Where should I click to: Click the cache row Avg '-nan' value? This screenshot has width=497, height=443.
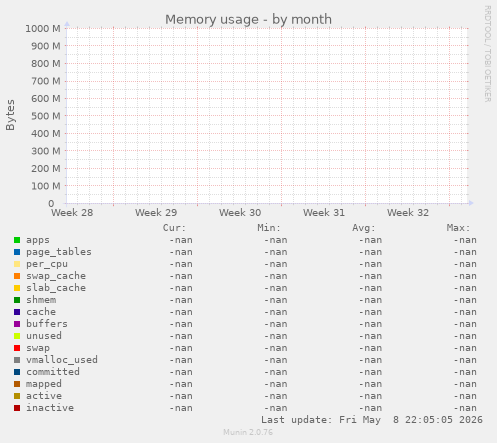[x=370, y=312]
